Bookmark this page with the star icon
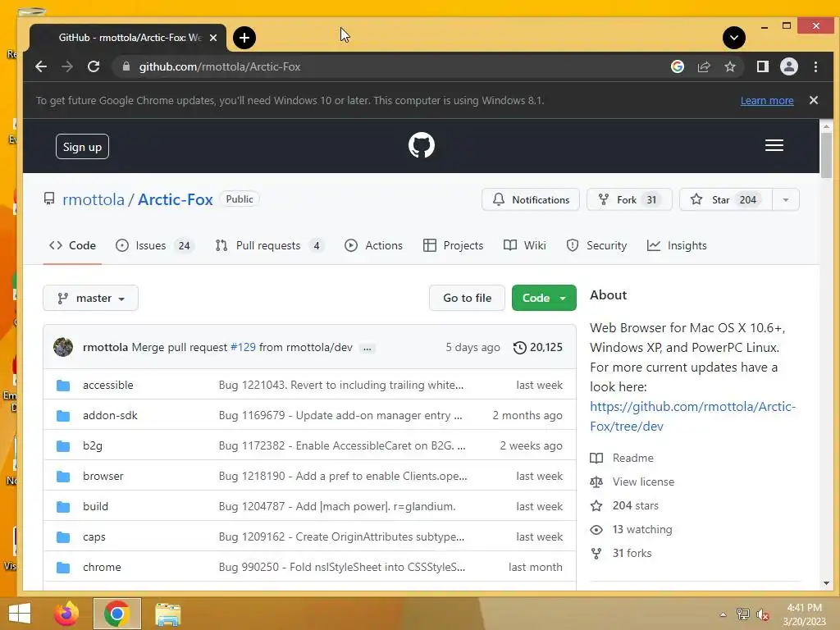This screenshot has width=840, height=630. (729, 66)
